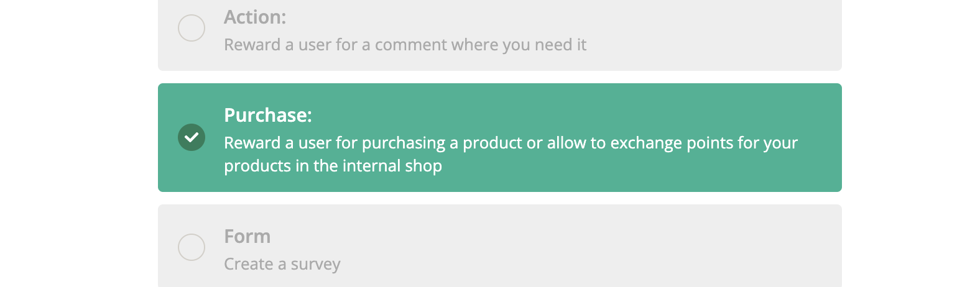The height and width of the screenshot is (287, 980).
Task: Click the "Form" option heading
Action: point(247,237)
